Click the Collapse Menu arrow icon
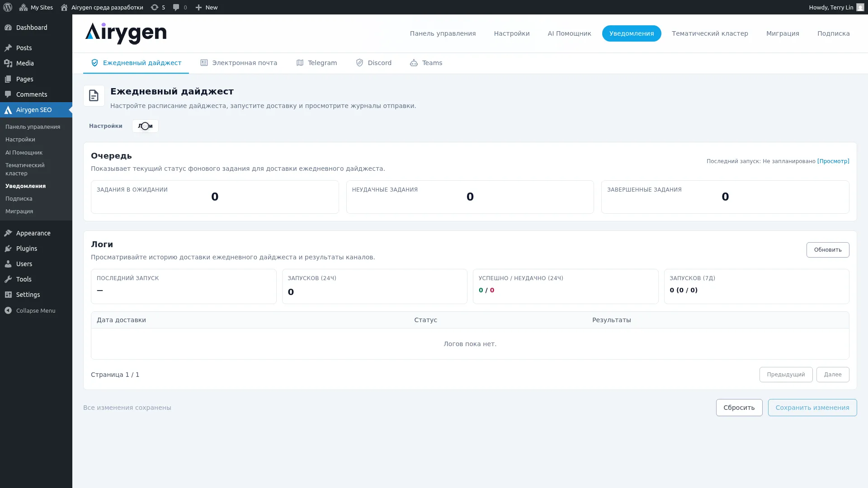868x488 pixels. 8,310
